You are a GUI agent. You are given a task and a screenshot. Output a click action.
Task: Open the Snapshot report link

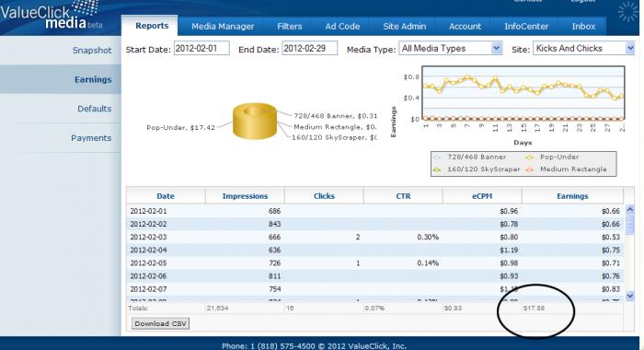[92, 51]
